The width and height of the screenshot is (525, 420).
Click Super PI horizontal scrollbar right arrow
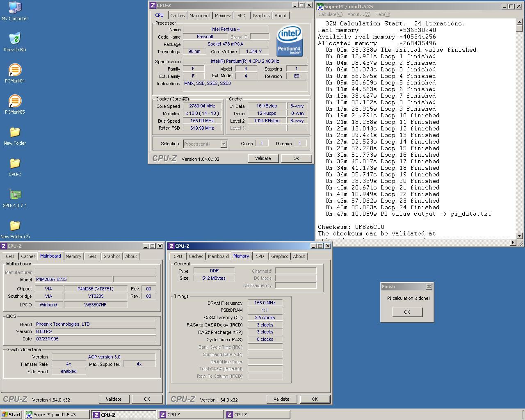(x=513, y=242)
